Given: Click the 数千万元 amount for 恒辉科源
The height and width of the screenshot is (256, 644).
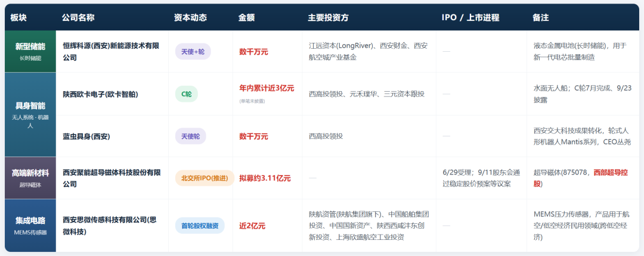Looking at the screenshot, I should coord(253,52).
